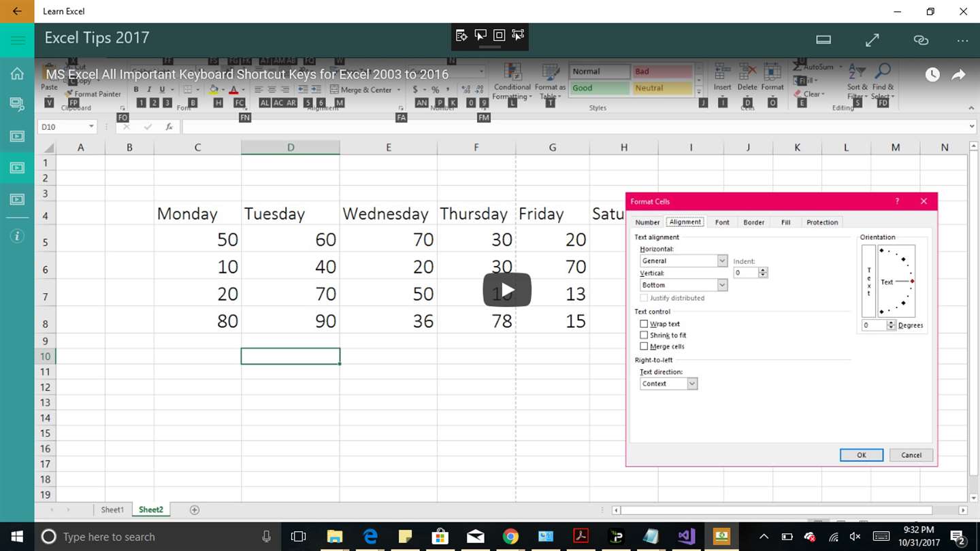Image resolution: width=980 pixels, height=551 pixels.
Task: Click the Clear button in Editing group
Action: click(809, 94)
